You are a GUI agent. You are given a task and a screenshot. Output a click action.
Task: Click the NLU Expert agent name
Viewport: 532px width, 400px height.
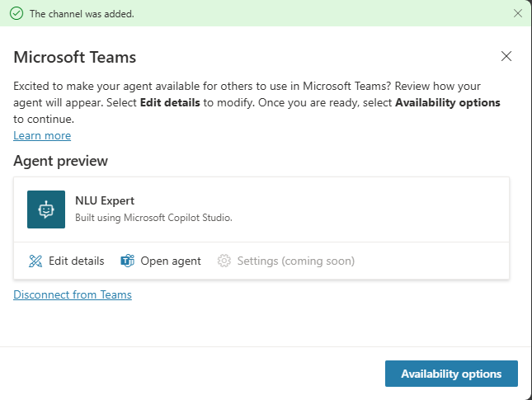coord(105,200)
